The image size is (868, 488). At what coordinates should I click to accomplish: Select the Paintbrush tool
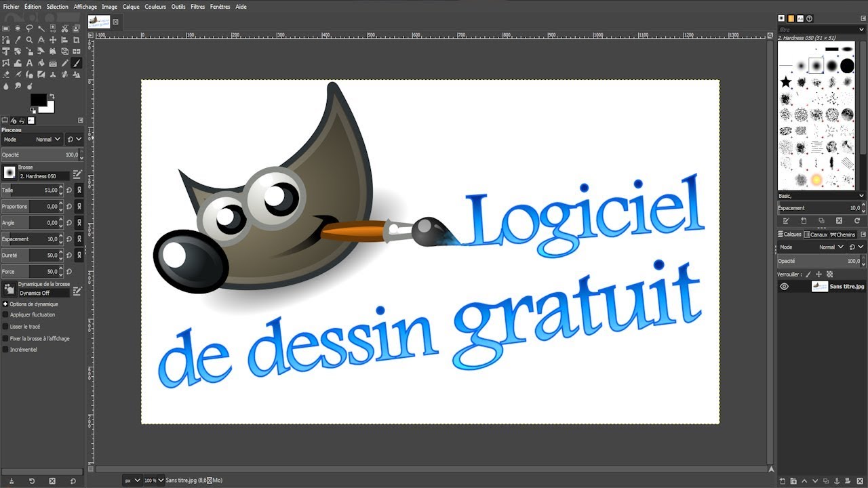[77, 63]
